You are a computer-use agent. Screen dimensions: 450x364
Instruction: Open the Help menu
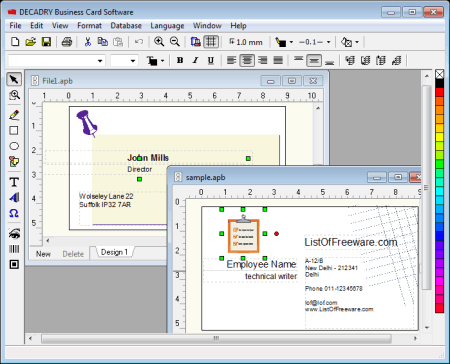(238, 26)
